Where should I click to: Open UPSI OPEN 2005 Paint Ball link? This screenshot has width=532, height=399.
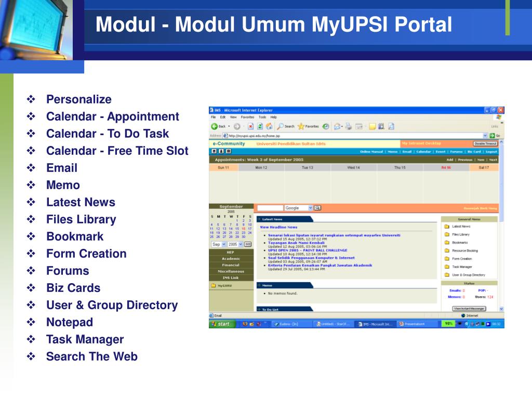coord(308,250)
